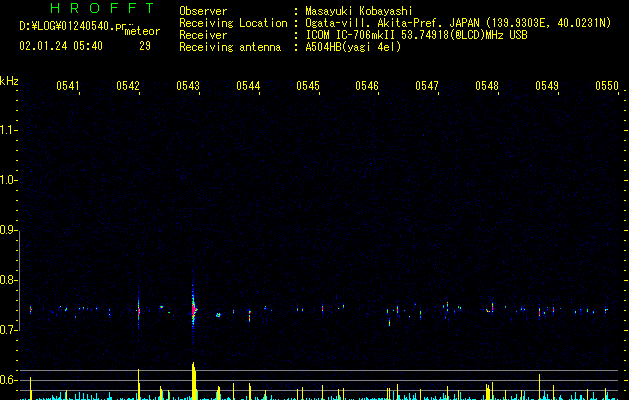Click the strong meteor echo at 0543
Viewport: 629px width, 400px height.
pos(194,310)
